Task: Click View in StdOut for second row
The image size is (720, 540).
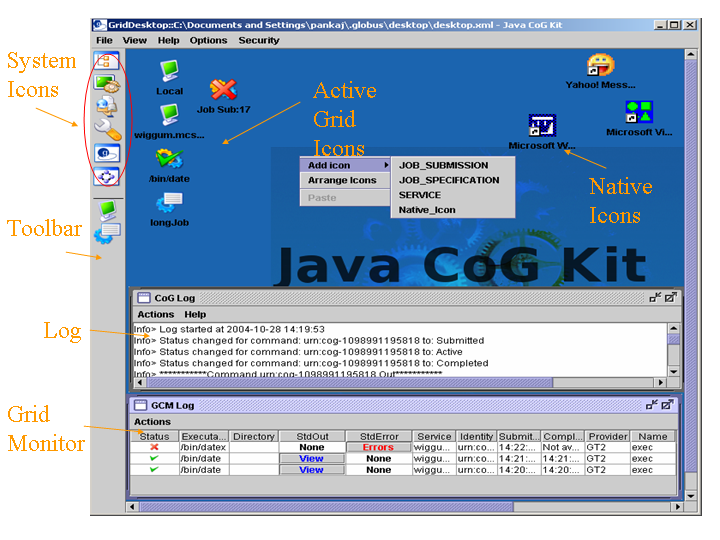Action: click(x=312, y=459)
